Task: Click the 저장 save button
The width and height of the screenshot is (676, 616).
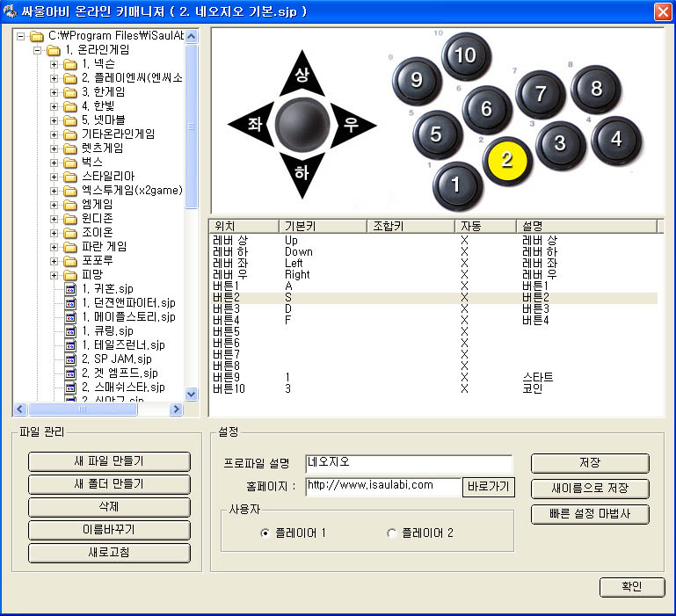Action: point(590,463)
